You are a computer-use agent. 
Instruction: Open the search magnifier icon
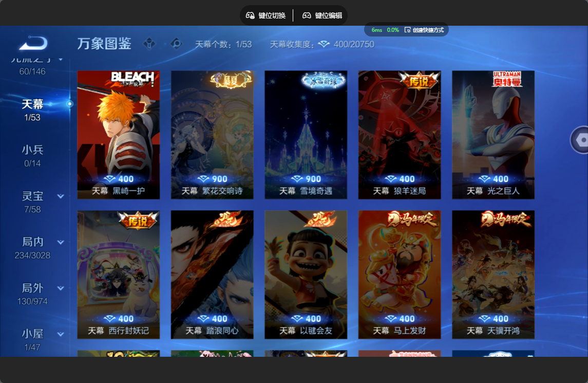coord(176,44)
